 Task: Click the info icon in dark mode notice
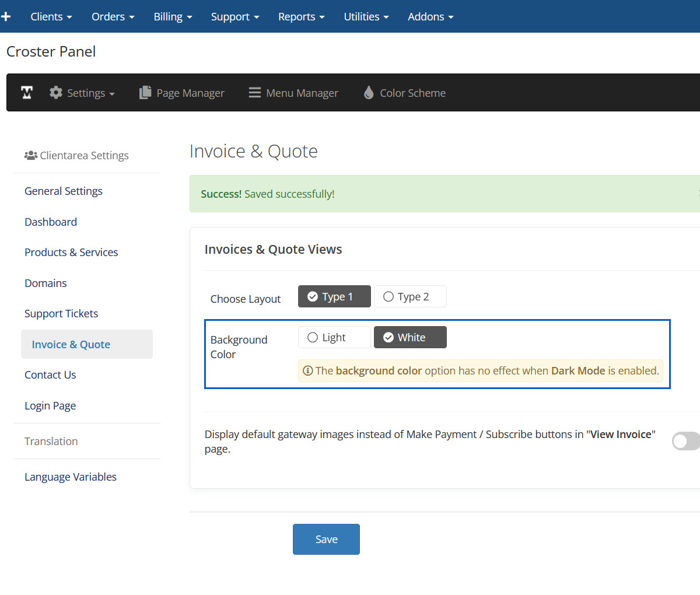tap(307, 371)
